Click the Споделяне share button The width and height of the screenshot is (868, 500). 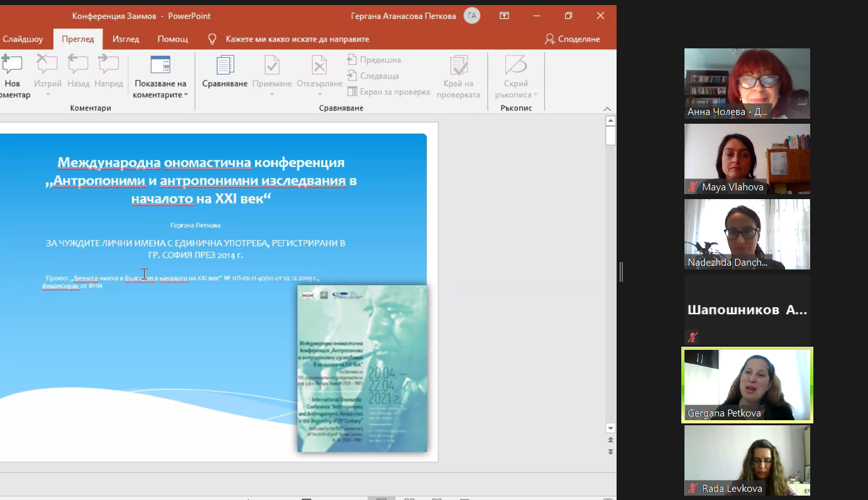573,39
